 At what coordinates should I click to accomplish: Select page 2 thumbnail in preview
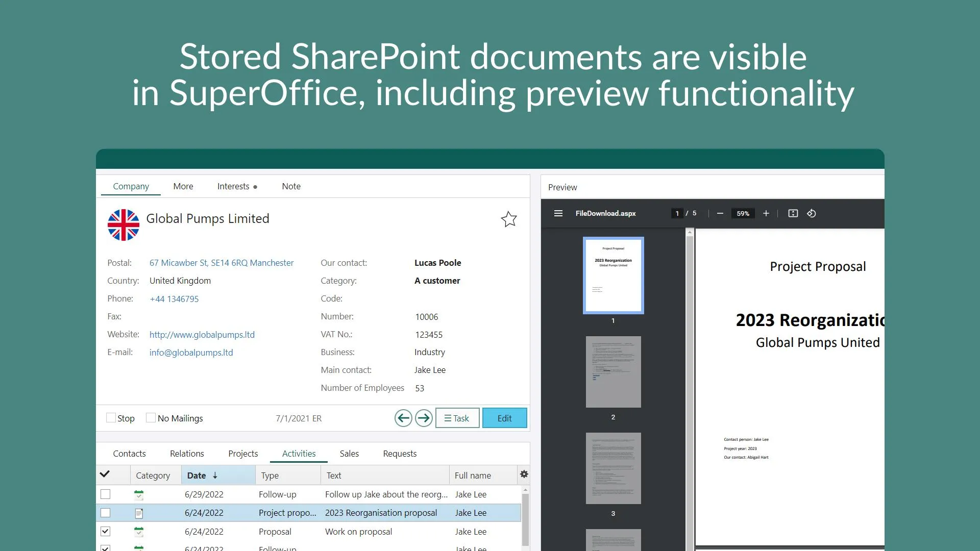613,372
